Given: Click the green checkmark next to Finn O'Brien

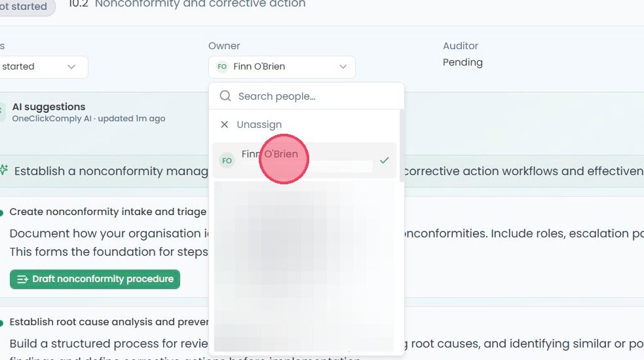Looking at the screenshot, I should 384,160.
